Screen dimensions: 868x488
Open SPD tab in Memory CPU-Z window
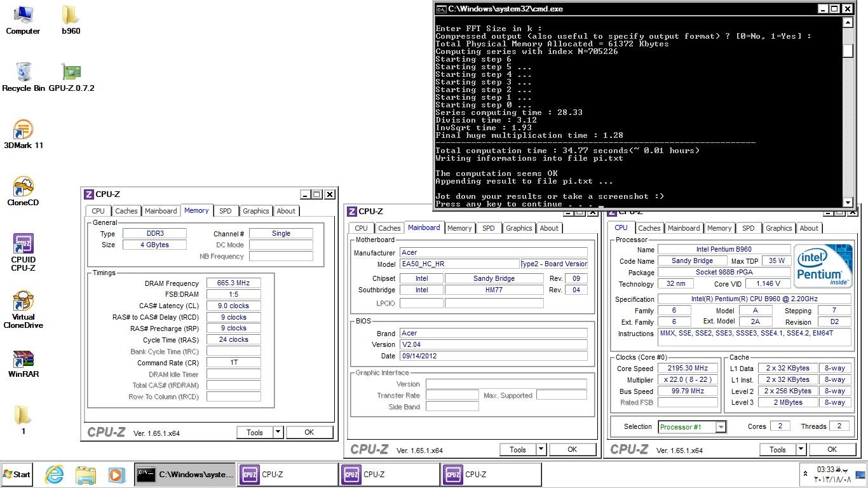click(225, 211)
